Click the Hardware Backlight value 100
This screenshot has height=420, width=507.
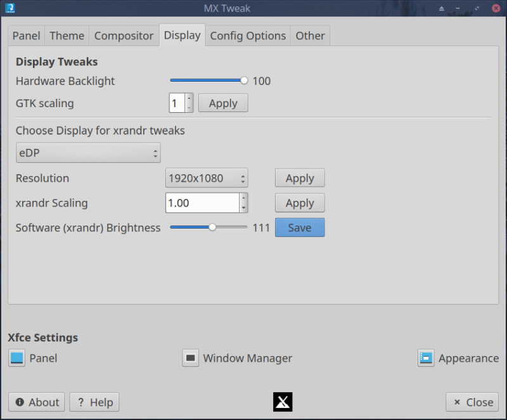coord(261,81)
